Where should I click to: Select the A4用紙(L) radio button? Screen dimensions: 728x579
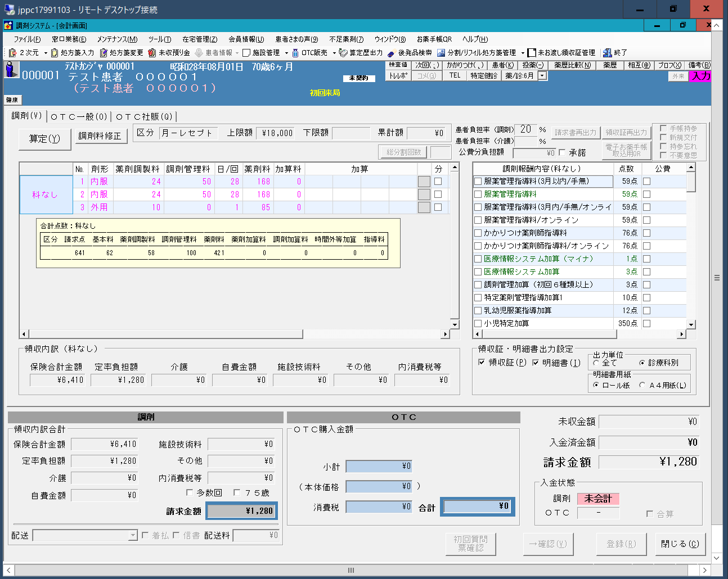(x=642, y=385)
